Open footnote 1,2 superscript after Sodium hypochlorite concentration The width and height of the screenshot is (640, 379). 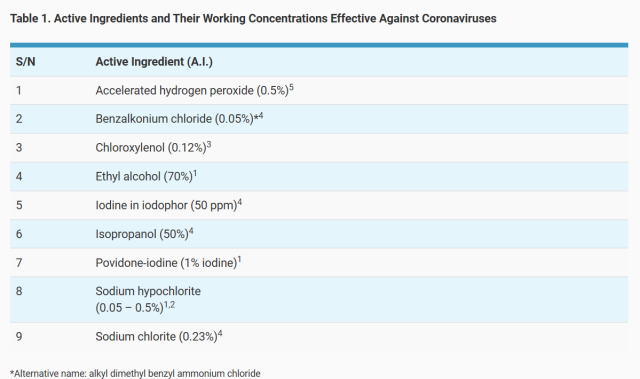point(169,305)
